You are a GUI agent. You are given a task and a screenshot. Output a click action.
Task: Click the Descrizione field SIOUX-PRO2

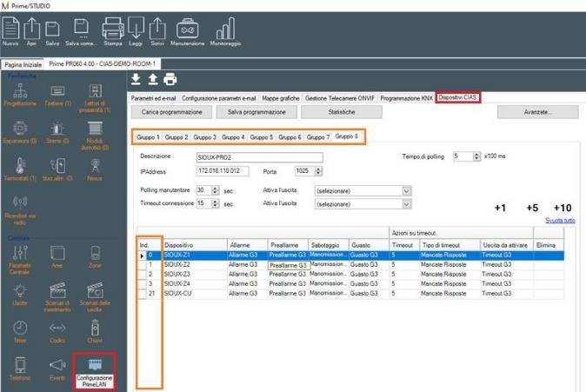tap(259, 157)
